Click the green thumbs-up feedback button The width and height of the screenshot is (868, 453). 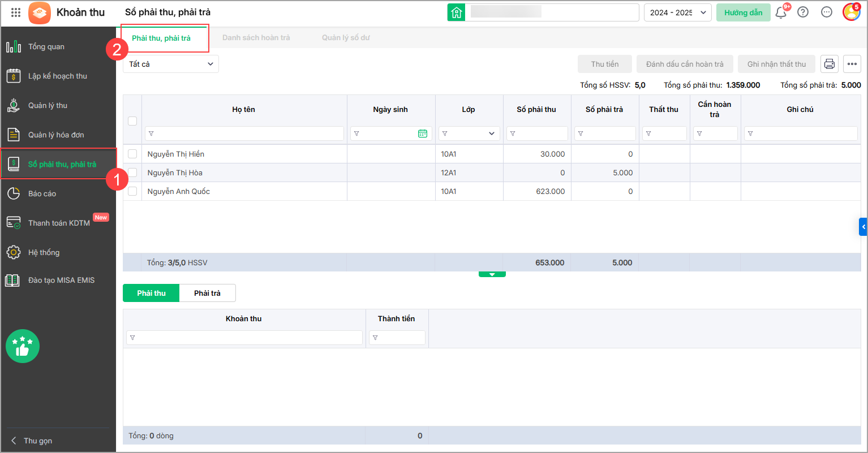point(23,346)
